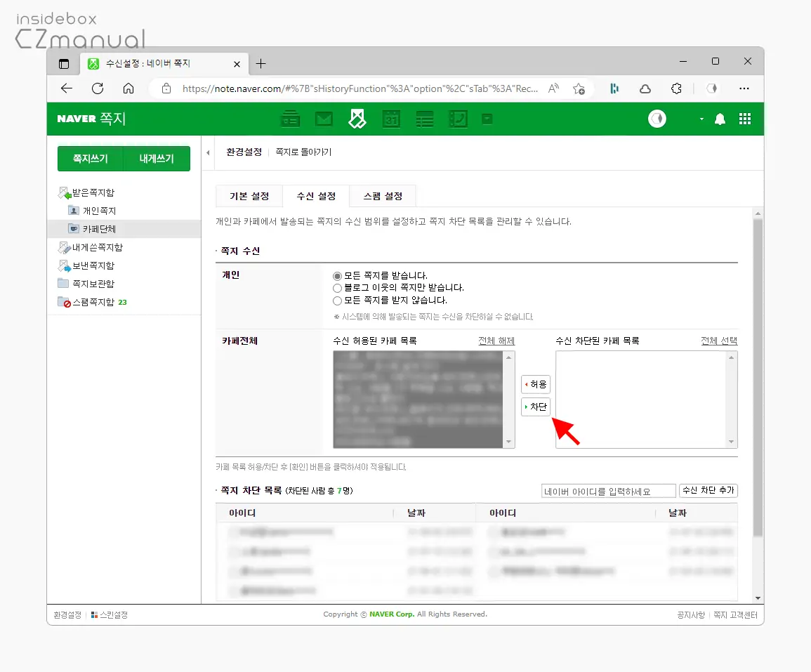Image resolution: width=811 pixels, height=672 pixels.
Task: Open the 스팸쪽지함 folder icon
Action: click(x=62, y=302)
